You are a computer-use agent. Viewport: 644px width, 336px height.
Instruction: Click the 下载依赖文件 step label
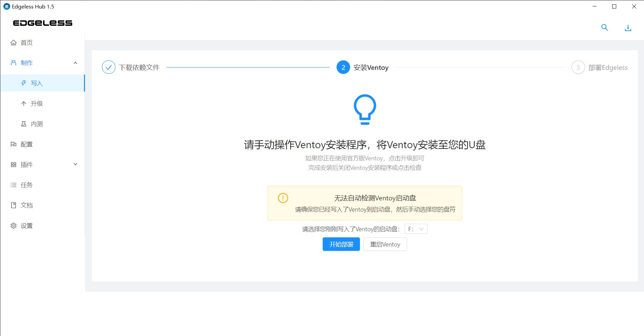[139, 67]
